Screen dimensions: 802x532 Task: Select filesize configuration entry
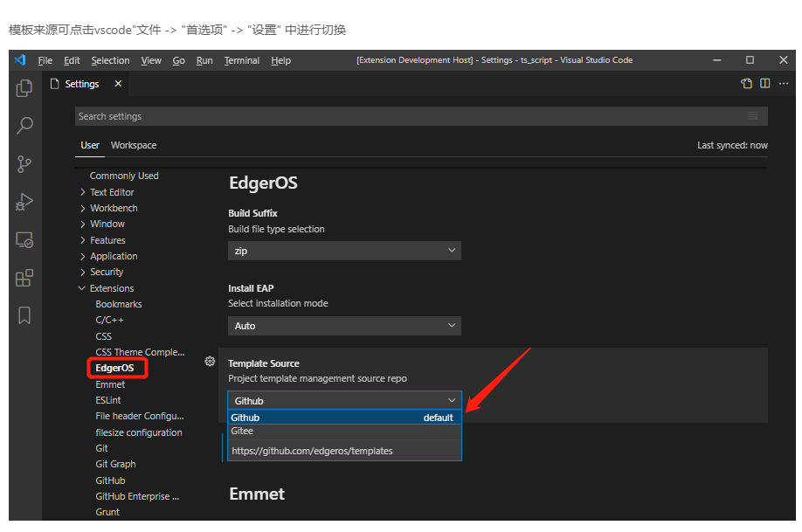click(139, 432)
